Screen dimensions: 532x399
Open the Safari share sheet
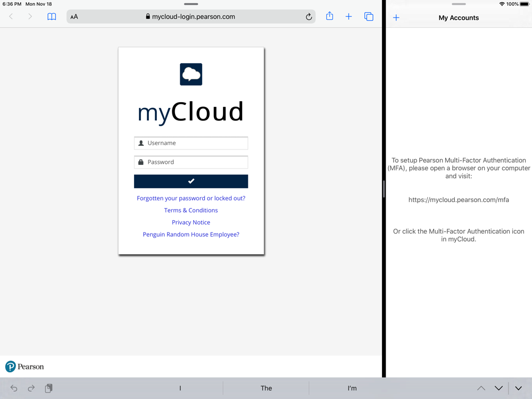coord(329,16)
